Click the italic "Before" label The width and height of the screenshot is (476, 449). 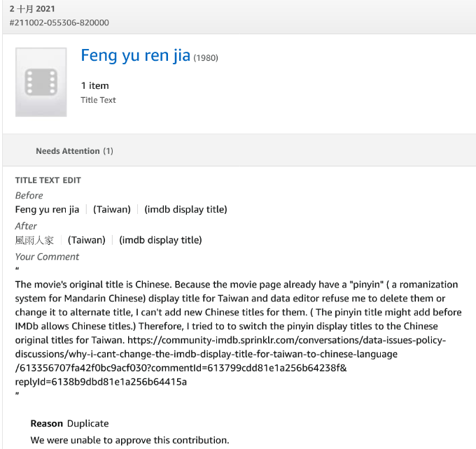point(29,196)
